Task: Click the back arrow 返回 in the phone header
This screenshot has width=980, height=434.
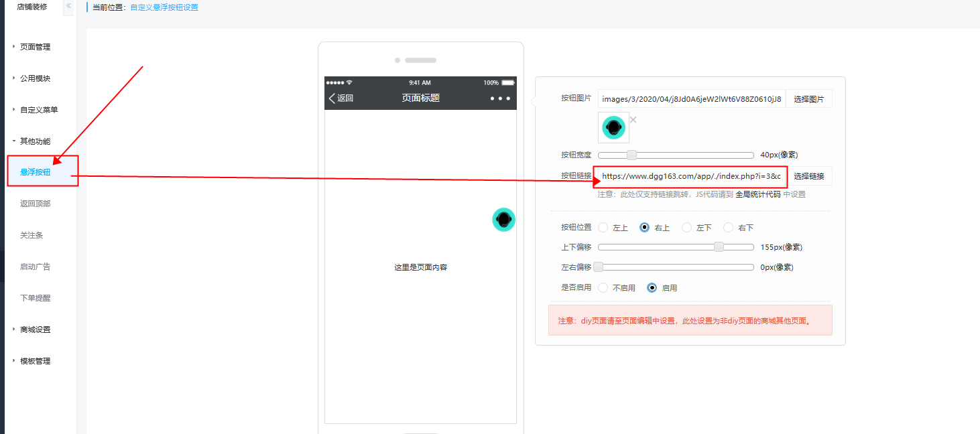Action: [341, 98]
